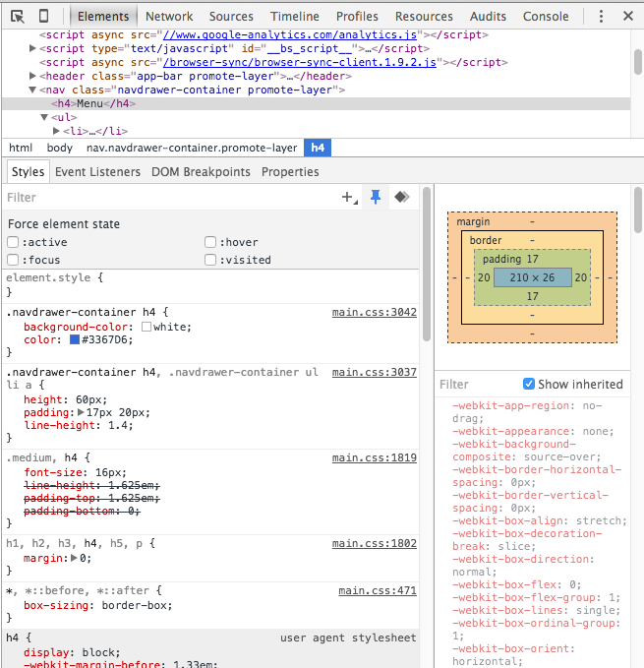The image size is (644, 668).
Task: Click the computed styles Filter input
Action: pyautogui.click(x=477, y=385)
